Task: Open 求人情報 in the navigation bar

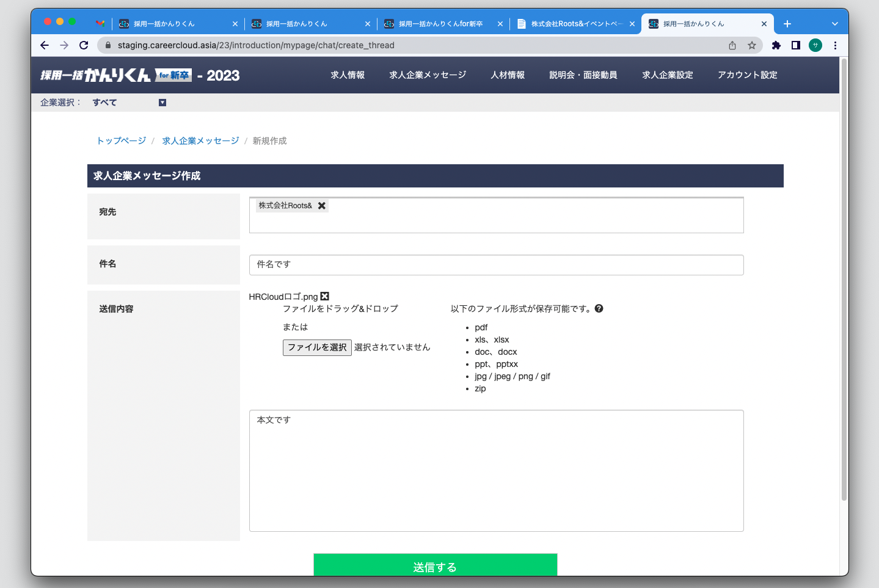Action: [348, 75]
